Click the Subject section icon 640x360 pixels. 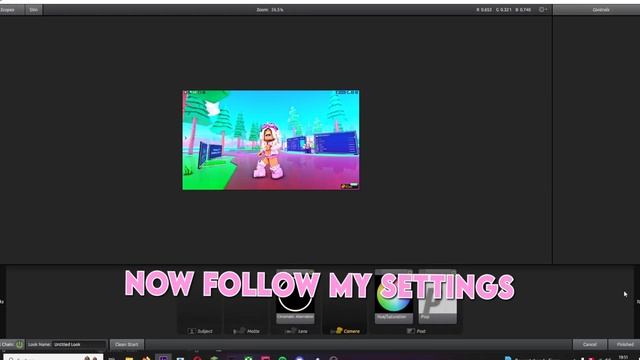191,331
